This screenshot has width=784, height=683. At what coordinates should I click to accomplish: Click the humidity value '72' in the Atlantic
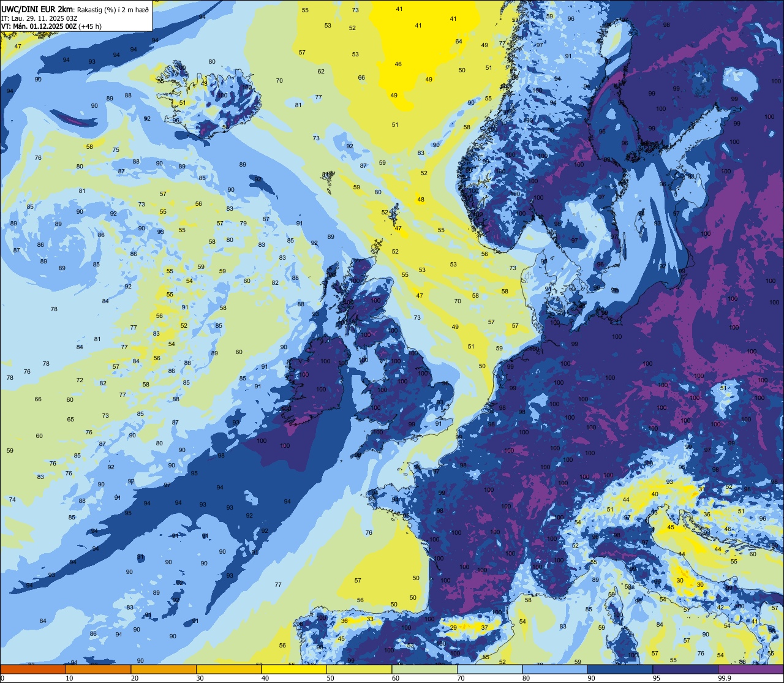[80, 380]
